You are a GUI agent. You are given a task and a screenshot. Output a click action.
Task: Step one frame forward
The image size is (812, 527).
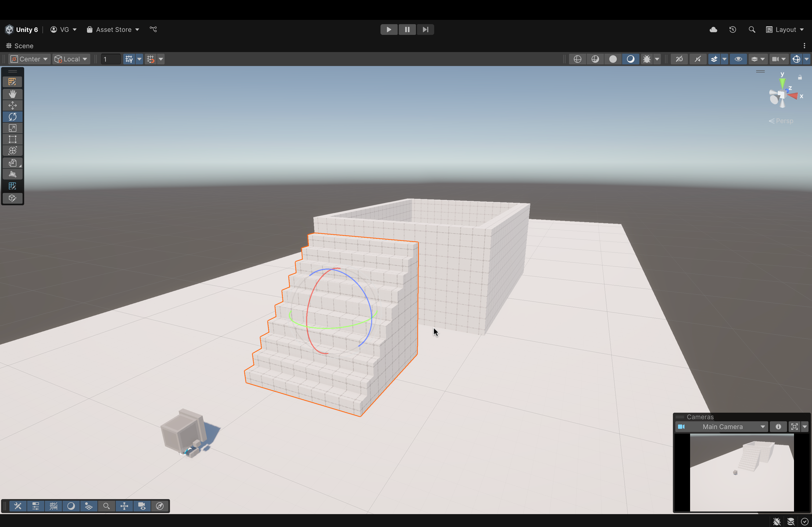coord(425,30)
